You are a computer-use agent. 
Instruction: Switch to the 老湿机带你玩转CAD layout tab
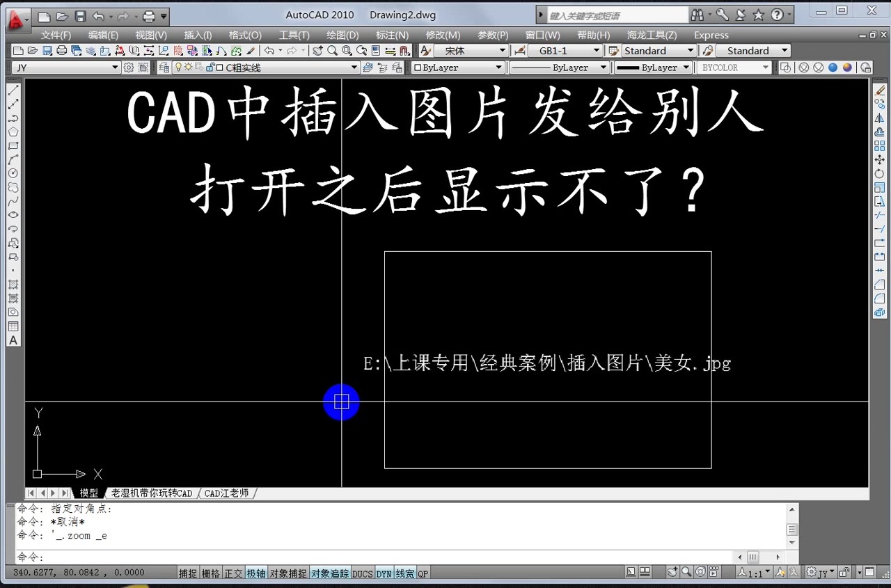(x=151, y=493)
